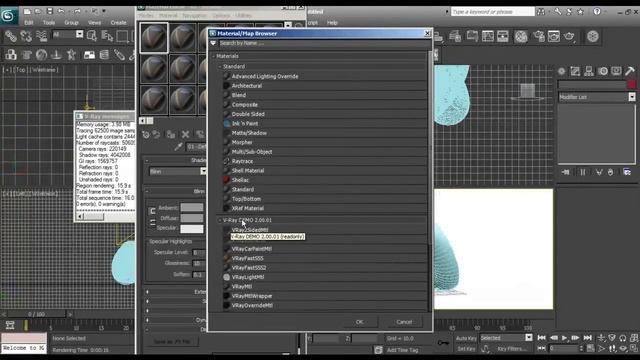
Task: Click OK in Material/Map Browser
Action: (x=359, y=322)
